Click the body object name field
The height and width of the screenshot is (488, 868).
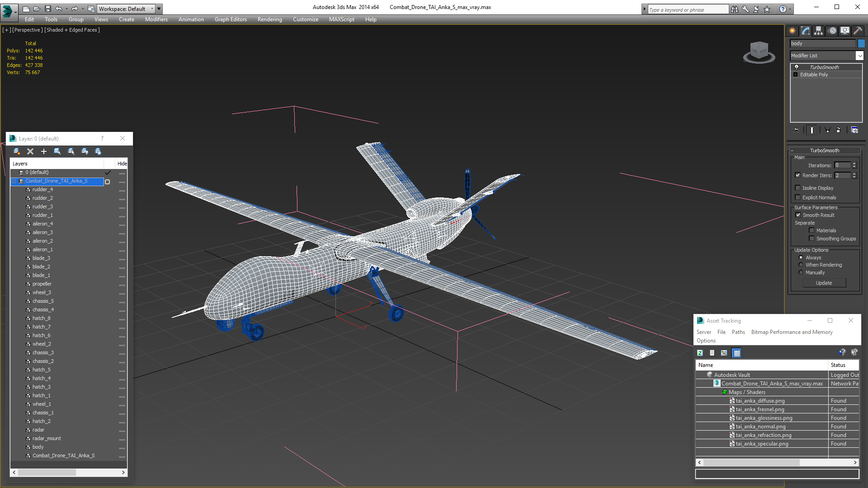(x=823, y=43)
